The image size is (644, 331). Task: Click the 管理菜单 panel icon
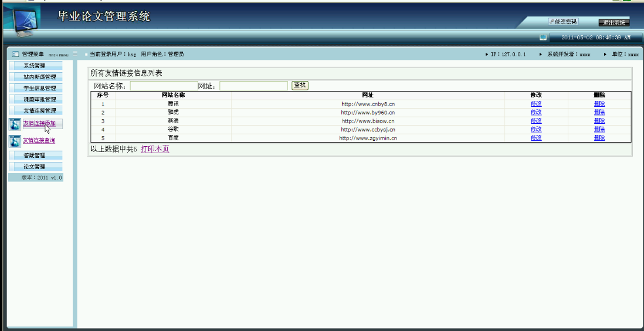pyautogui.click(x=16, y=54)
